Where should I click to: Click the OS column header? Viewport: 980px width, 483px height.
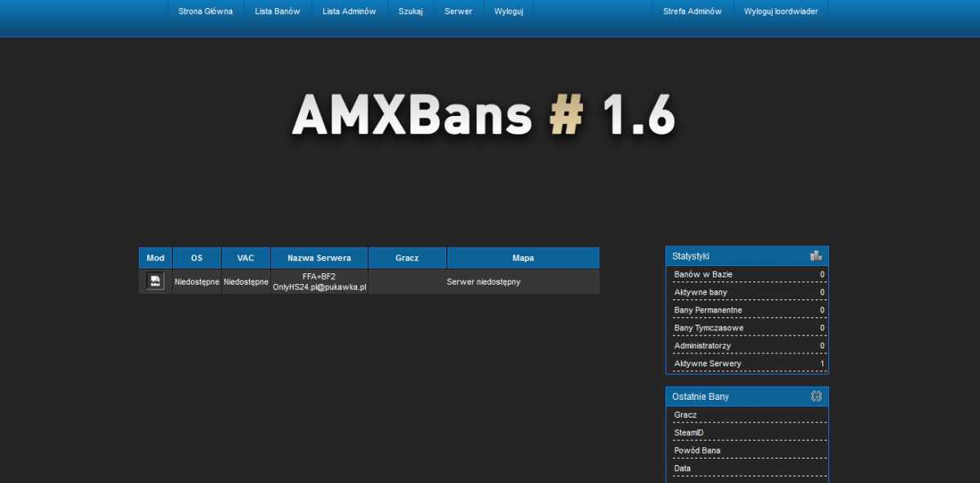pos(197,258)
